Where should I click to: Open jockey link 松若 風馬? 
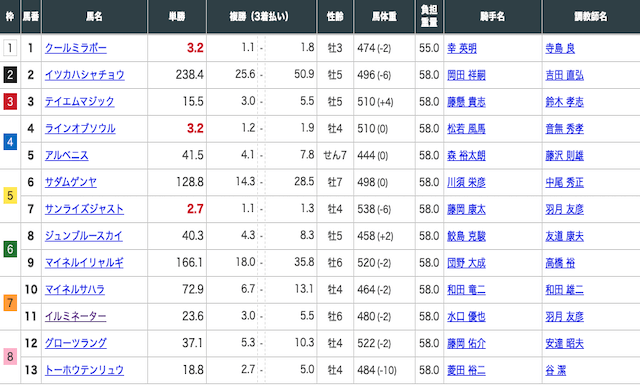coord(466,129)
